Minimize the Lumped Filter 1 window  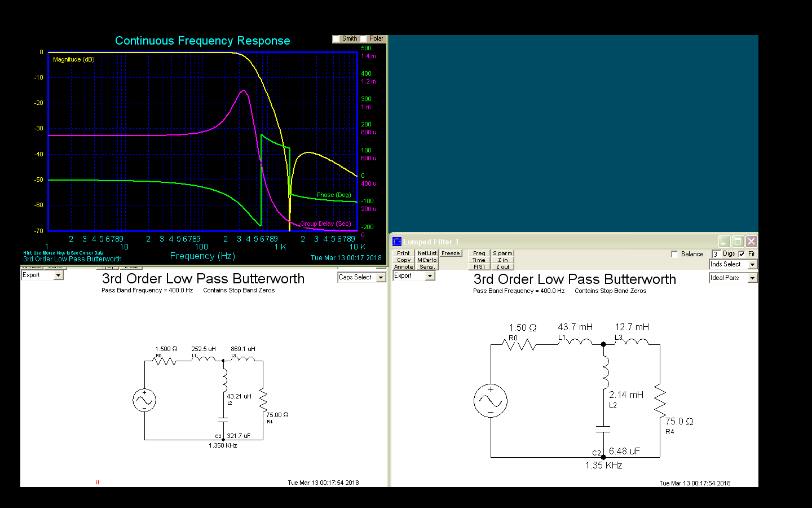[725, 242]
